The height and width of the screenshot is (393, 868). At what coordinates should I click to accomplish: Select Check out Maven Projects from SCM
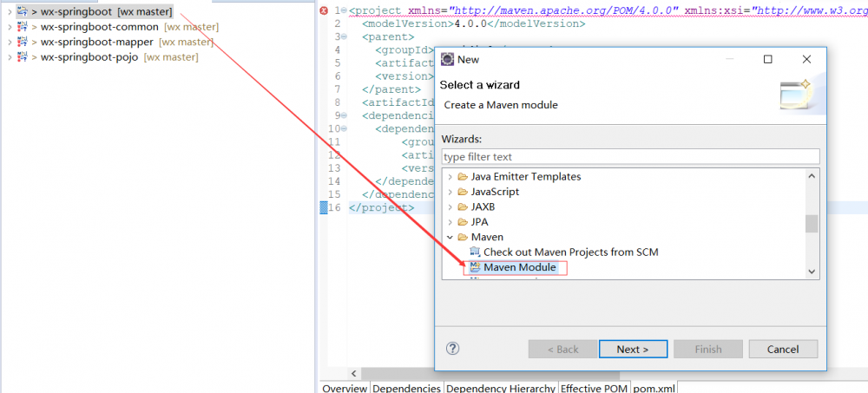(x=571, y=252)
